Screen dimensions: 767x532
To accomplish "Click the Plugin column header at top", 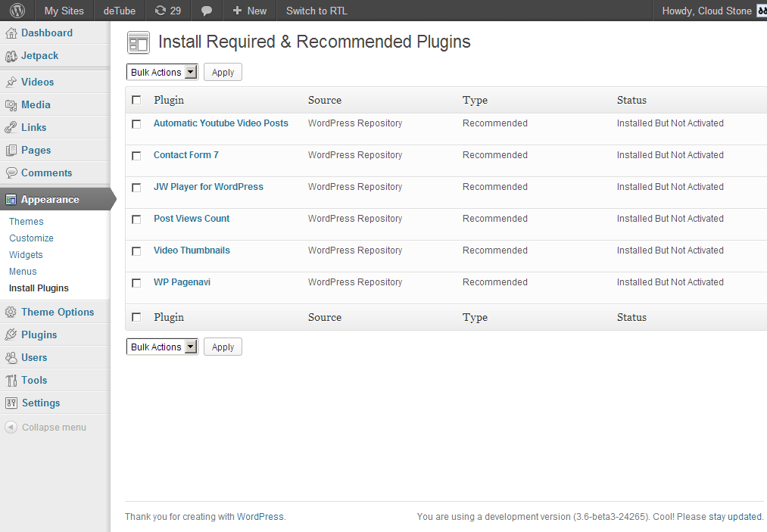I will pos(169,100).
